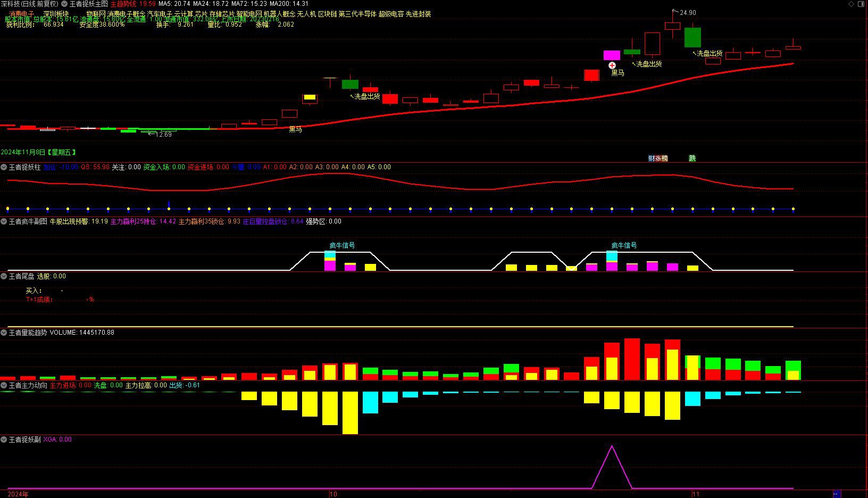Click the first 疯牛信号 label in October

coord(342,245)
